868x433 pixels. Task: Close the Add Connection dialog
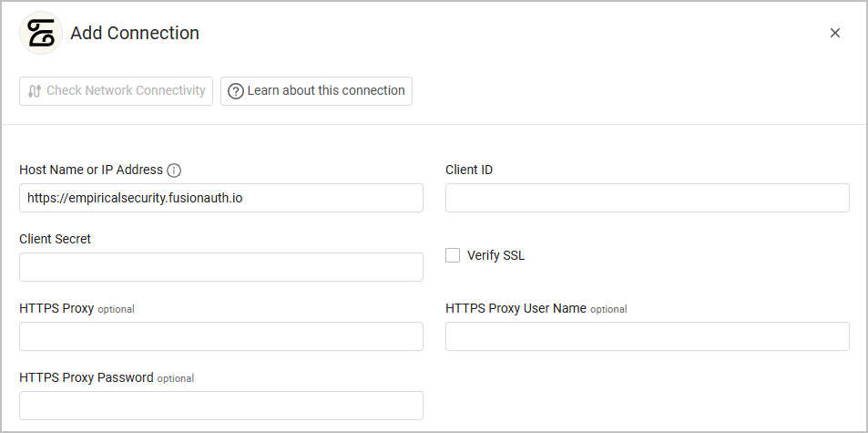pos(834,33)
